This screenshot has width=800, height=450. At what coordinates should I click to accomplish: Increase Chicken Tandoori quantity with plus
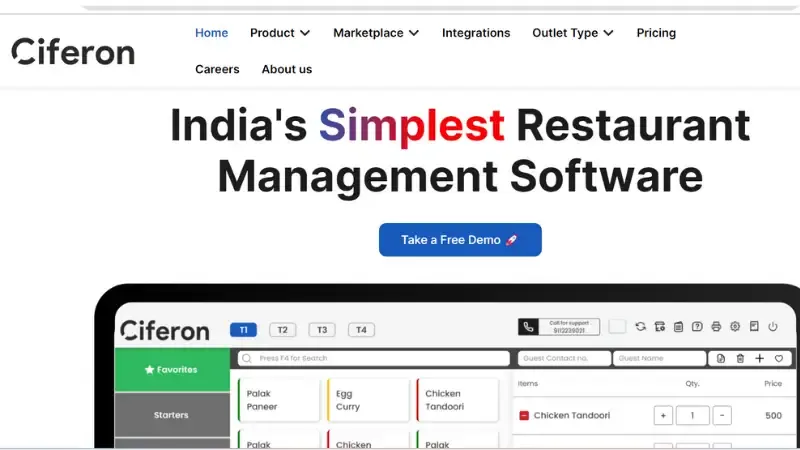tap(663, 415)
